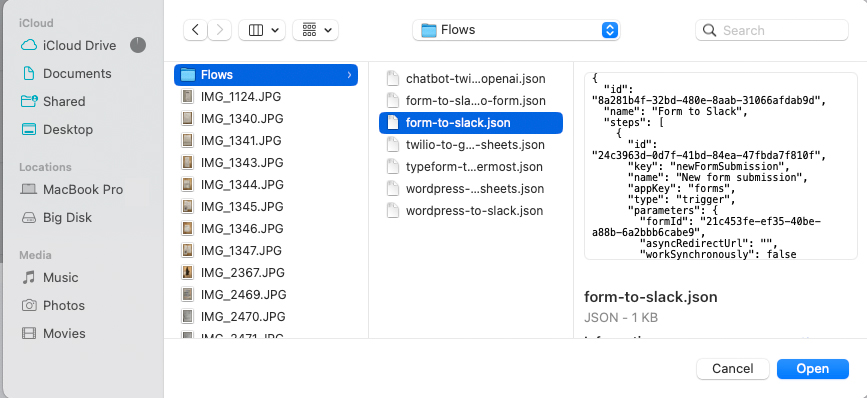The width and height of the screenshot is (867, 398).
Task: Open Shared in the sidebar
Action: coord(53,101)
